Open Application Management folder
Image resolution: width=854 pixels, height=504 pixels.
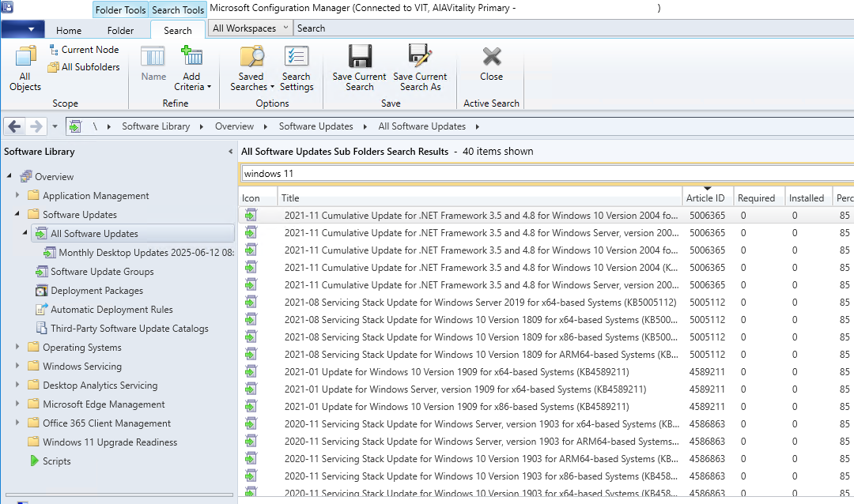(96, 195)
